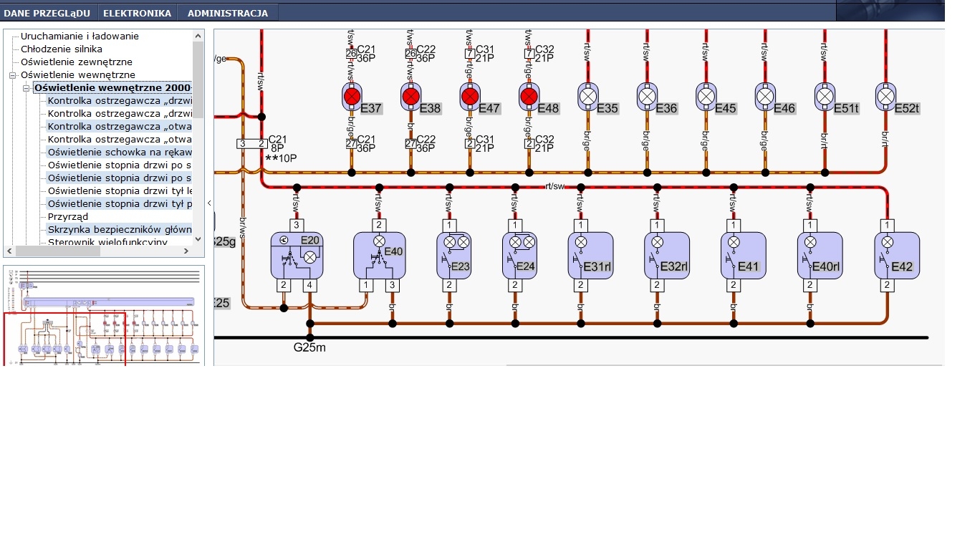Collapse the Oświetlenie wewnętrzne node
This screenshot has height=550, width=980.
[12, 74]
